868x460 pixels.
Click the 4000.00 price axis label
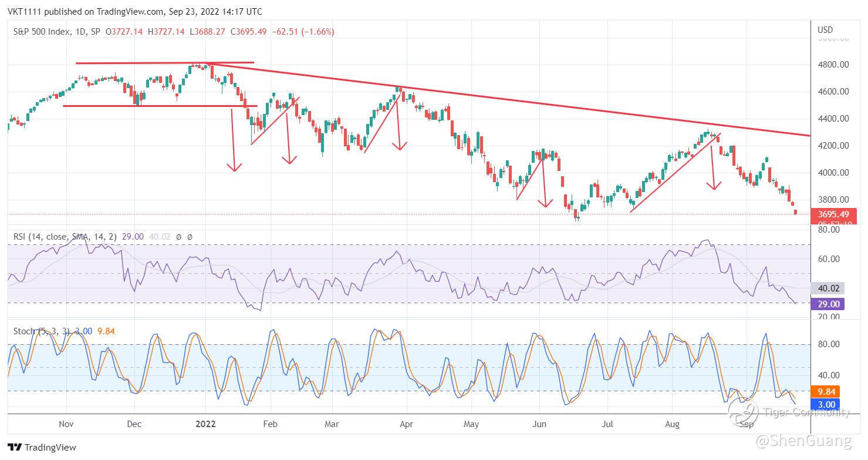834,173
